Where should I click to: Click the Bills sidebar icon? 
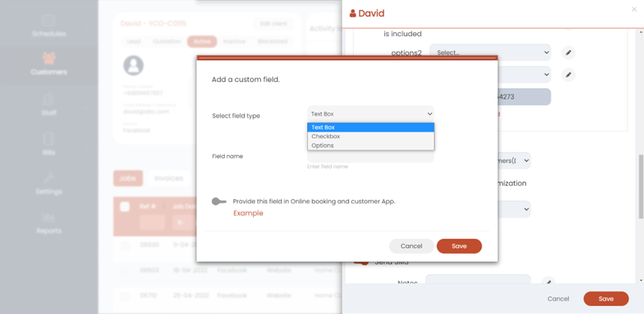click(49, 140)
